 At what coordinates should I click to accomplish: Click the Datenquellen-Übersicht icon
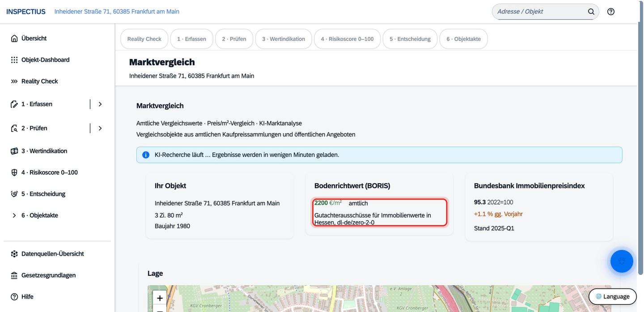[x=14, y=254]
